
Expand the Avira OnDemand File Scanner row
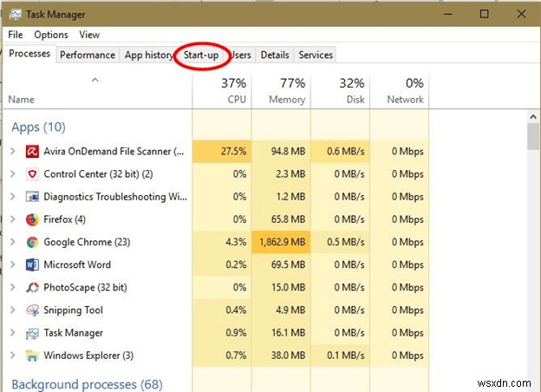pos(13,151)
